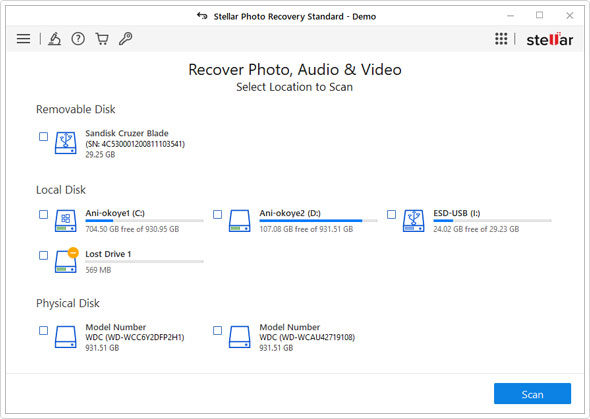The width and height of the screenshot is (590, 419).
Task: Click the key activation icon
Action: pos(126,38)
